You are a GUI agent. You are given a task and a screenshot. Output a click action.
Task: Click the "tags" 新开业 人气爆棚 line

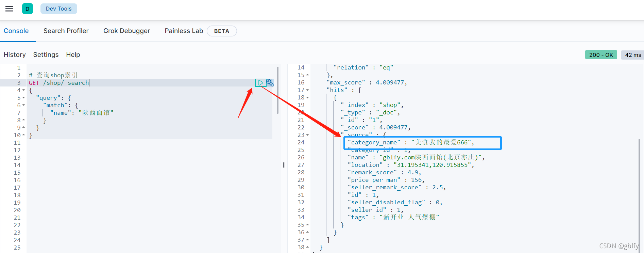(x=393, y=217)
